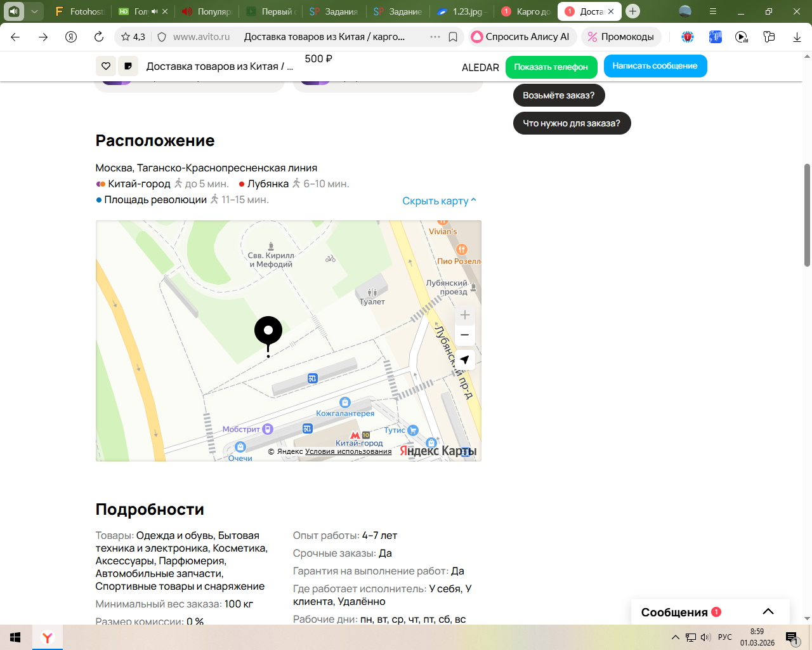Viewport: 812px width, 650px height.
Task: Open the blue translate extension icon
Action: point(715,37)
